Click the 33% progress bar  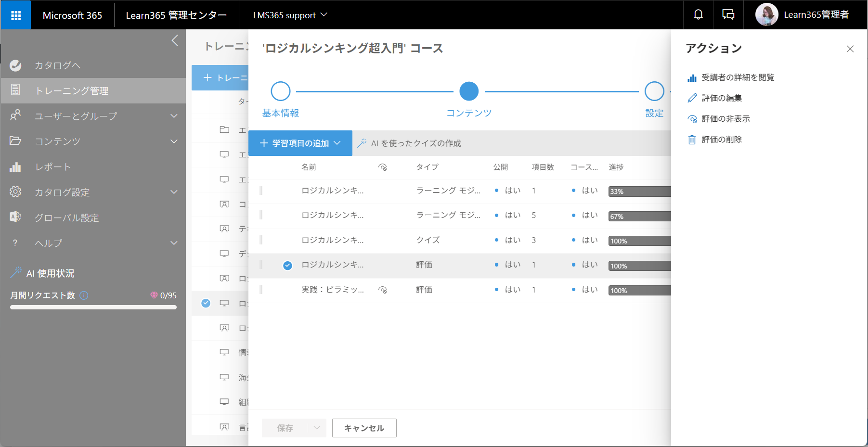[x=640, y=192]
